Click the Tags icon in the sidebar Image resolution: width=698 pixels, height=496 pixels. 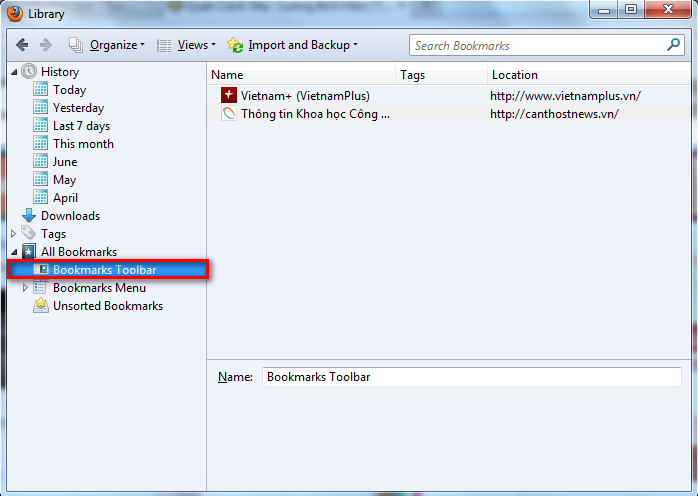[x=28, y=234]
